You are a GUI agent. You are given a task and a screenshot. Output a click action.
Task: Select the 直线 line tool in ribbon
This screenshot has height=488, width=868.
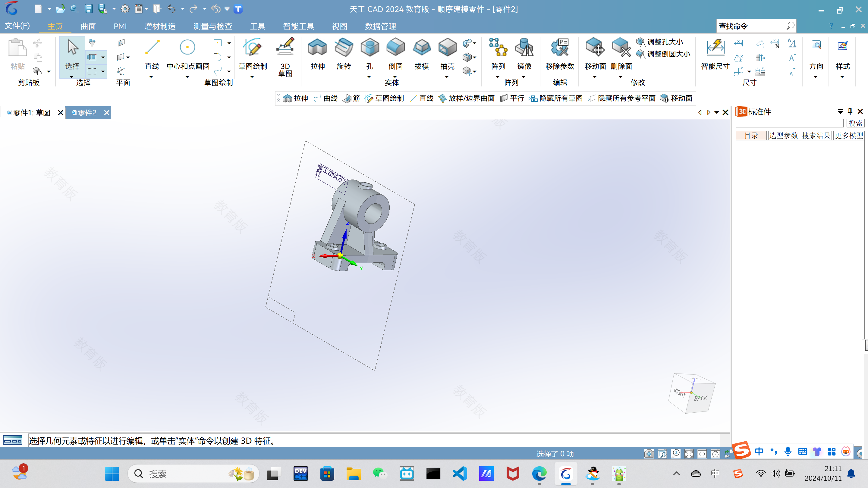click(x=152, y=54)
